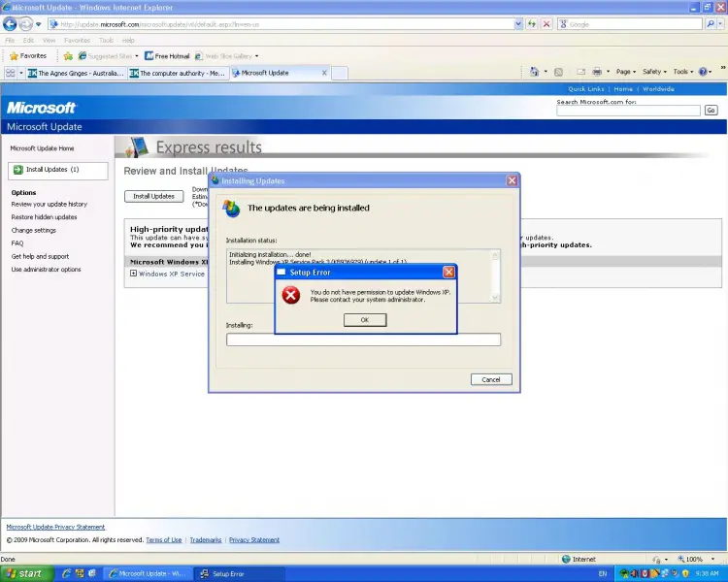Click the red Stop loading icon
The image size is (728, 582).
coord(546,24)
